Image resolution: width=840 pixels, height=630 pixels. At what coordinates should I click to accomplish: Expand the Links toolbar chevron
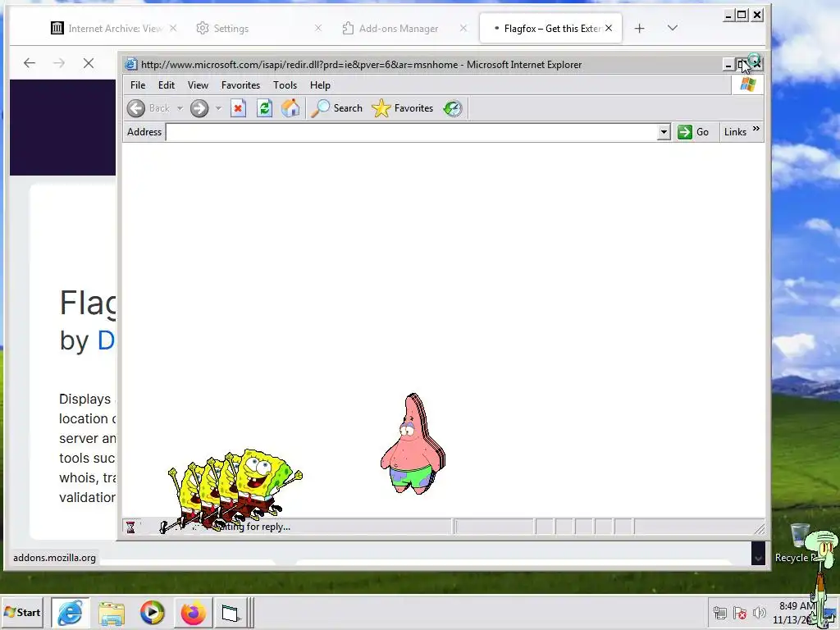756,129
